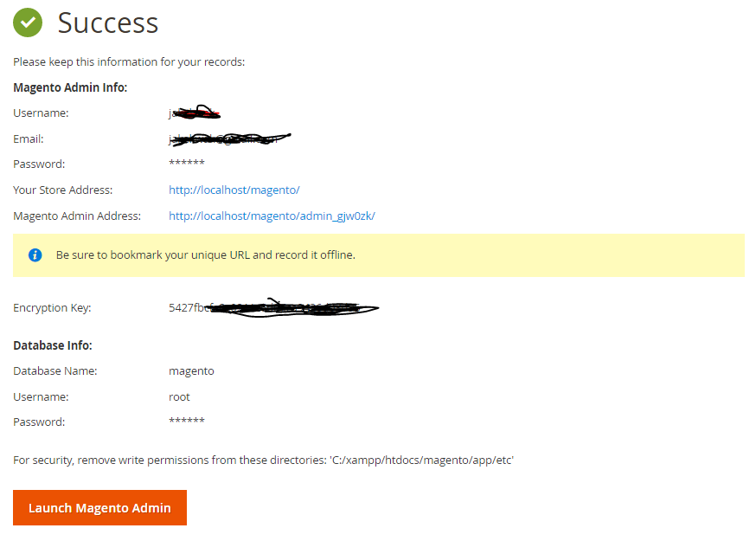Click 'Please keep this information for your records' text
The width and height of the screenshot is (756, 541).
point(129,62)
